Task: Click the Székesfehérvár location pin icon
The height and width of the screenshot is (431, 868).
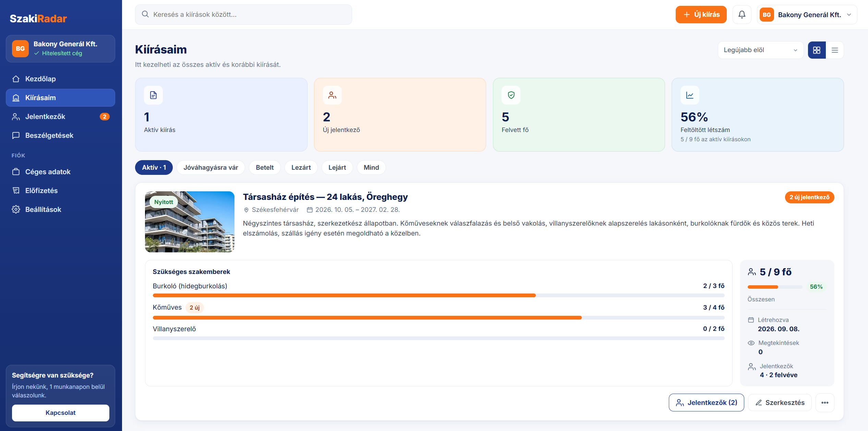Action: 246,210
